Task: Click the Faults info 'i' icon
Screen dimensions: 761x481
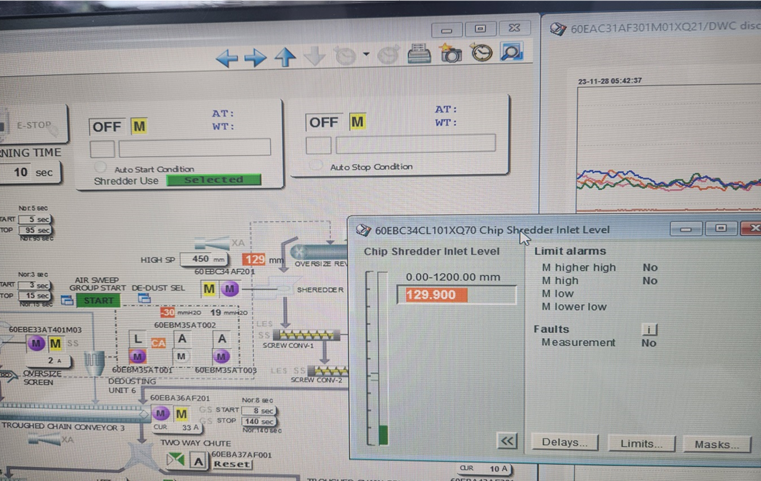Action: pos(648,327)
